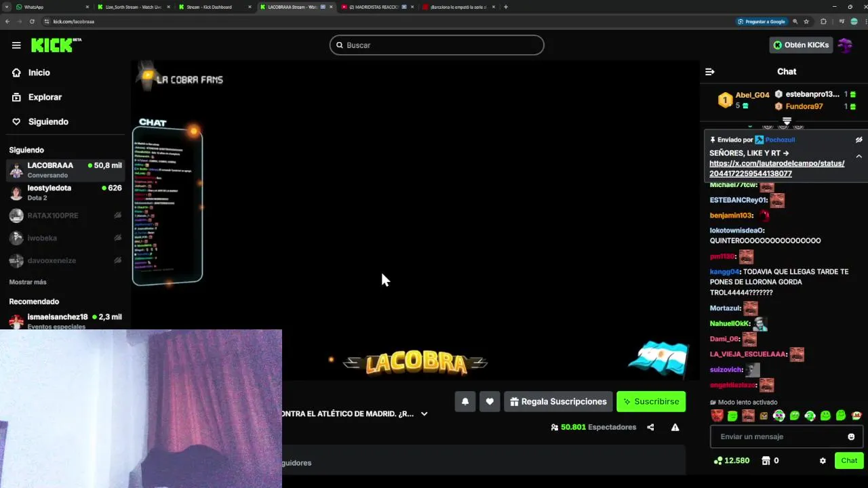The width and height of the screenshot is (868, 488).
Task: View site information icon in address bar
Action: [x=47, y=21]
